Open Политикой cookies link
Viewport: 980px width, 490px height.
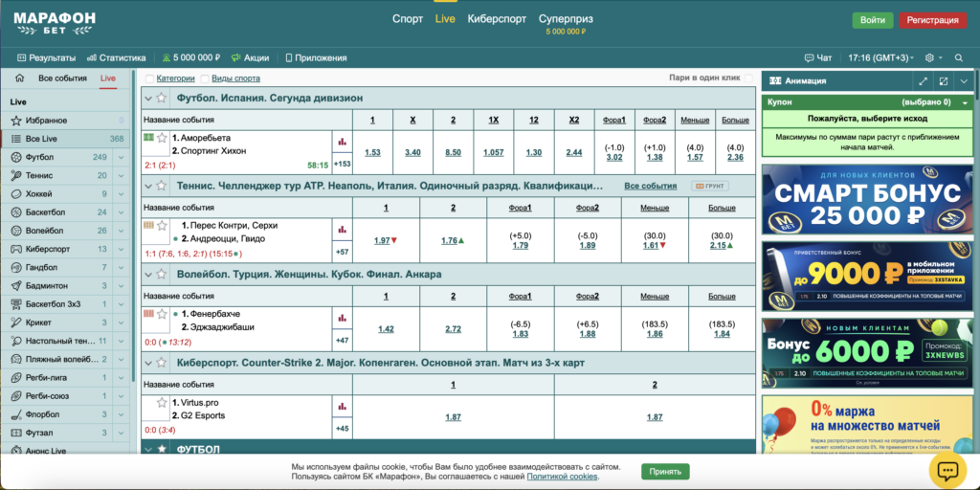click(563, 477)
